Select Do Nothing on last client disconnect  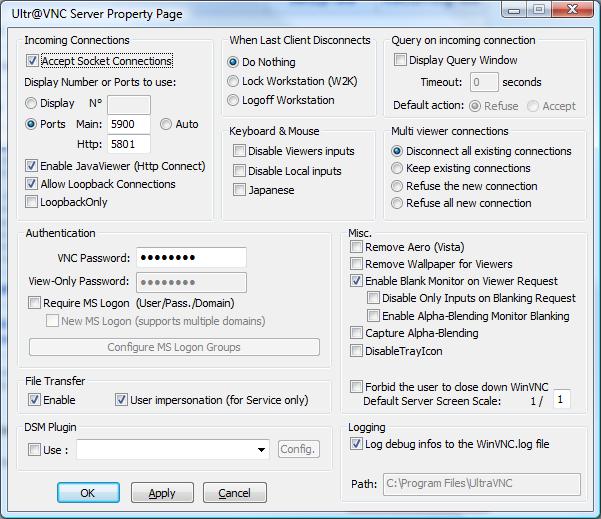pos(233,62)
